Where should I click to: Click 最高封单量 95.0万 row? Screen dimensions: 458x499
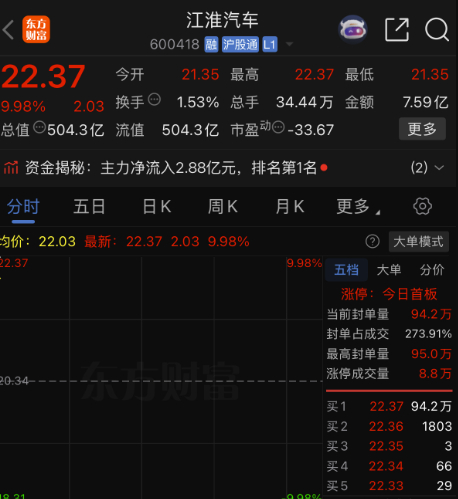[389, 354]
